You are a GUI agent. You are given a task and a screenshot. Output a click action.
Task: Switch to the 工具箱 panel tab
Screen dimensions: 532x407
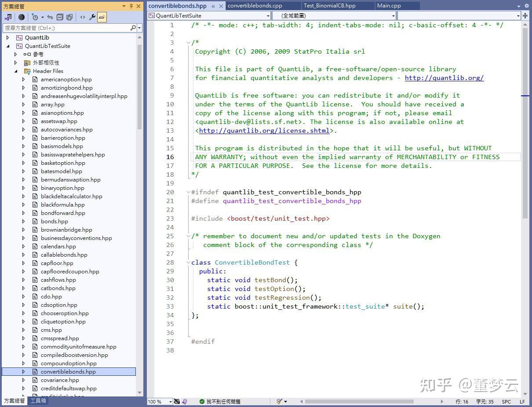point(38,401)
